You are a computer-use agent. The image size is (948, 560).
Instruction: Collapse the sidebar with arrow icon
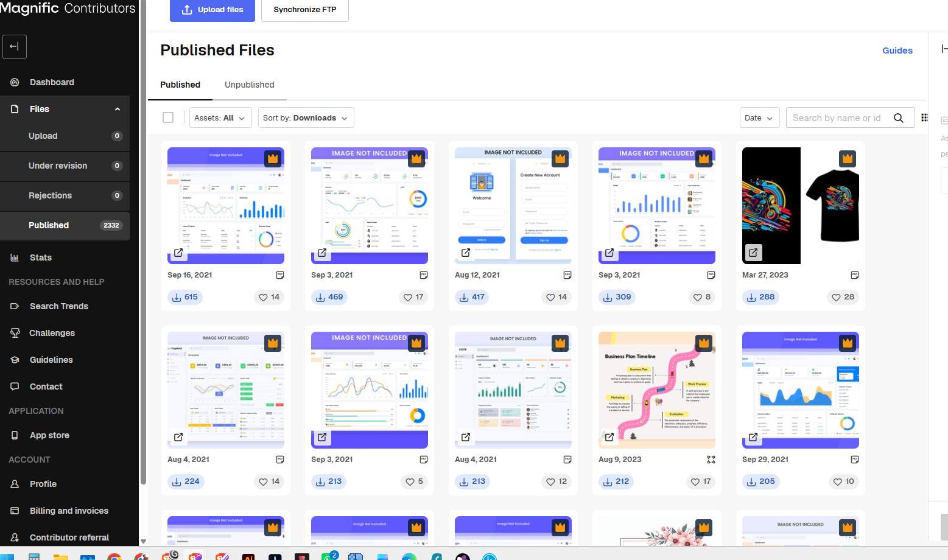pyautogui.click(x=15, y=47)
